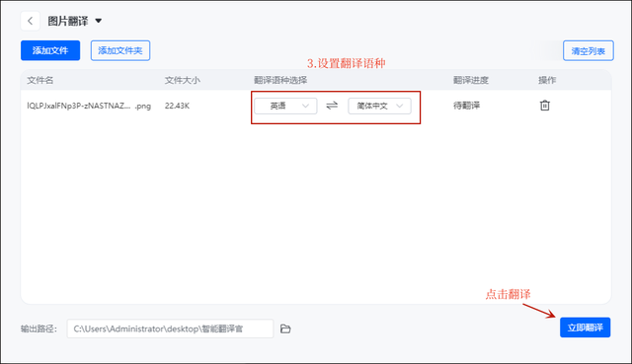Click the 添加文件夹 button
The height and width of the screenshot is (364, 632).
(120, 50)
